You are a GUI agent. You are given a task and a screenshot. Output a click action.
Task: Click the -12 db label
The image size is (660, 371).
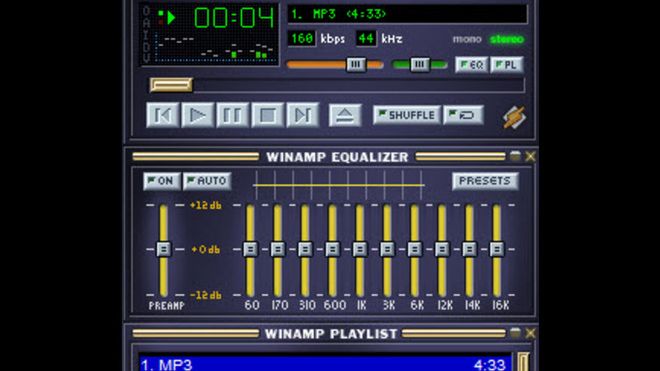point(205,295)
